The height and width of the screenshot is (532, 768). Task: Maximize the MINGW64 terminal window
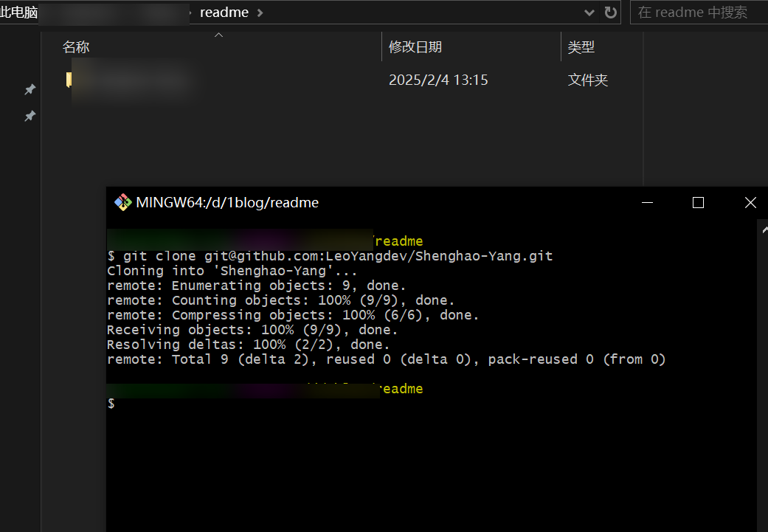698,203
